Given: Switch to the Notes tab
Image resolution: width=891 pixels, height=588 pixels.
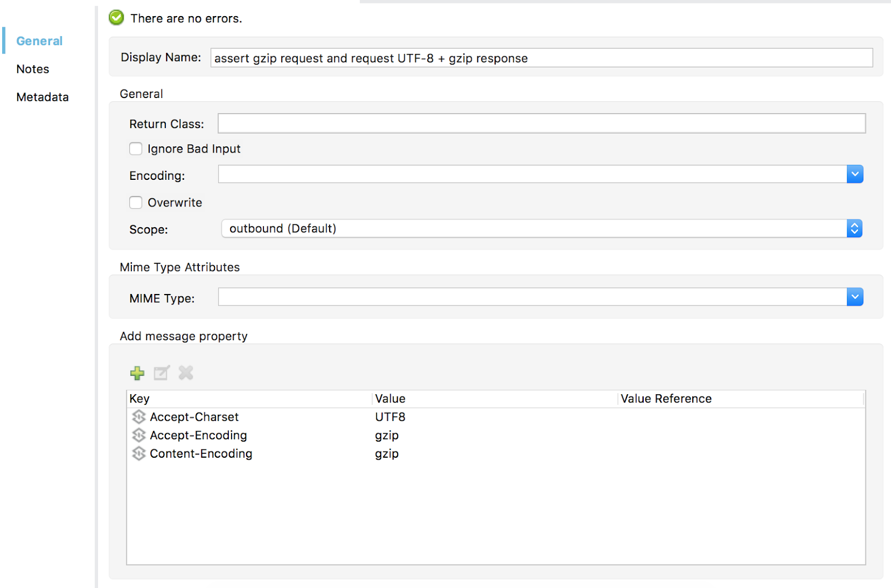Looking at the screenshot, I should (x=33, y=69).
